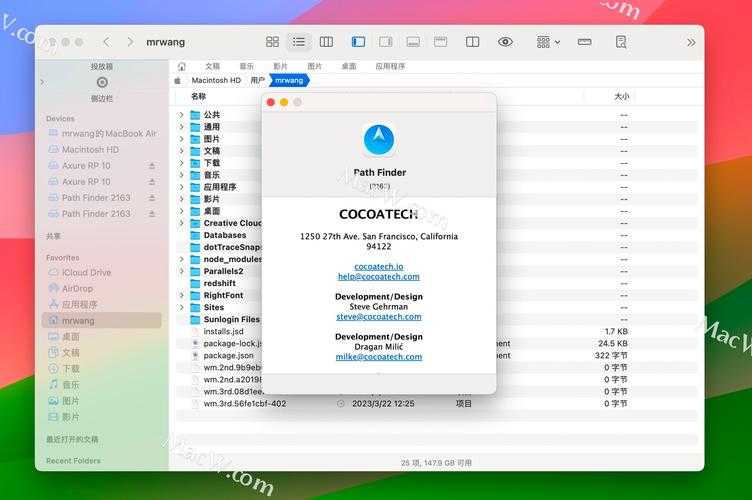
Task: Open 图片 in the favorites bar
Action: tap(315, 66)
